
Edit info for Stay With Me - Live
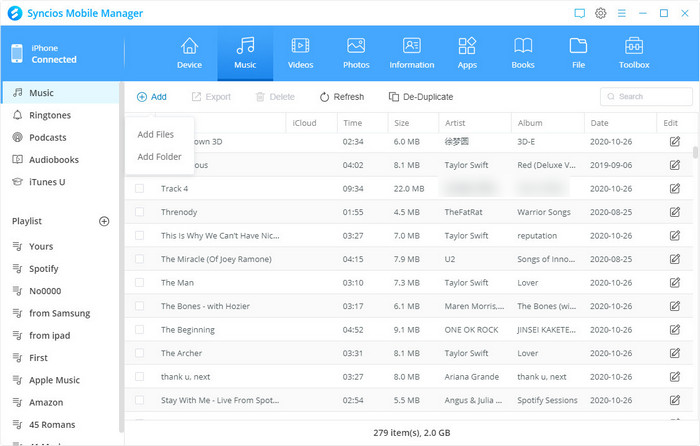click(x=675, y=400)
